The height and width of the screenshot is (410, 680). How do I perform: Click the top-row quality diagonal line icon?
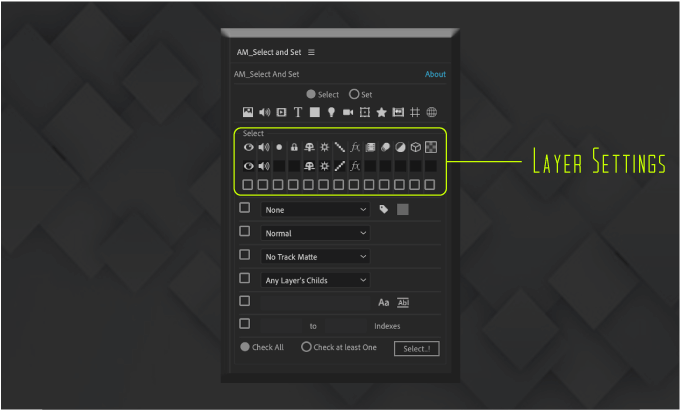[340, 147]
